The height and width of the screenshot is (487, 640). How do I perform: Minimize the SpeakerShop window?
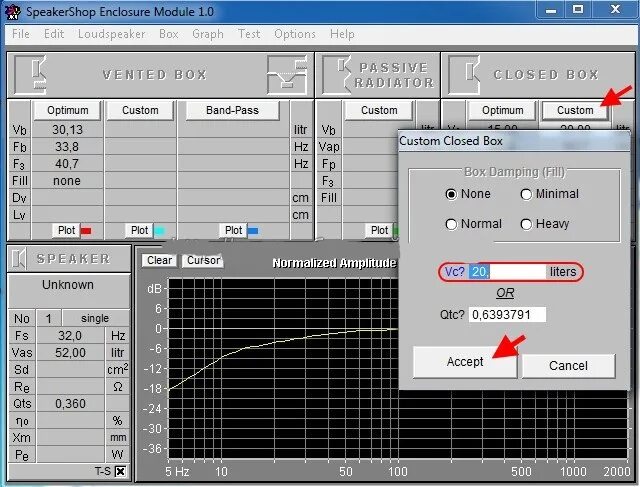(x=551, y=10)
